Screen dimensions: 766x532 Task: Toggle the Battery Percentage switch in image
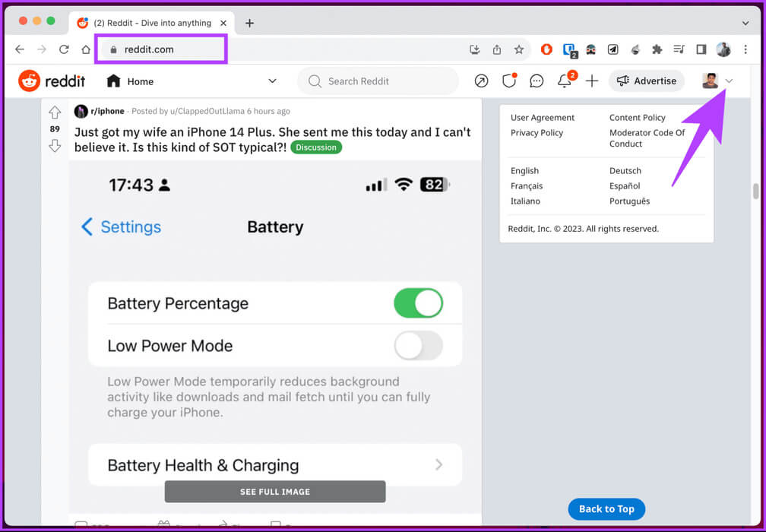(418, 303)
